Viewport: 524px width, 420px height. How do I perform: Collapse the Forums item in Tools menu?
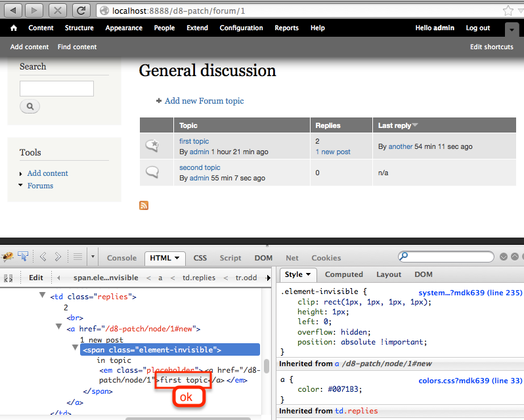(20, 185)
